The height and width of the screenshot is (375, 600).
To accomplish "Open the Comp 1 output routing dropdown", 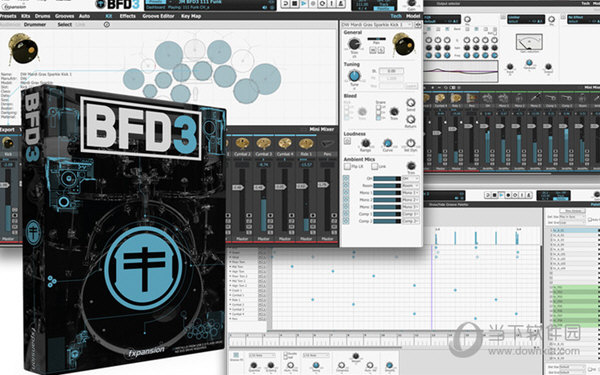I will coord(410,214).
